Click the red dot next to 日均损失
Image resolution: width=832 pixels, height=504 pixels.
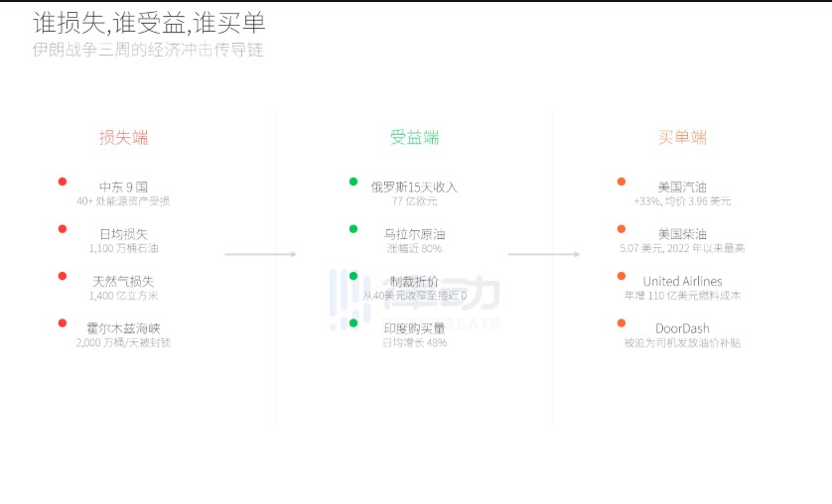click(63, 229)
